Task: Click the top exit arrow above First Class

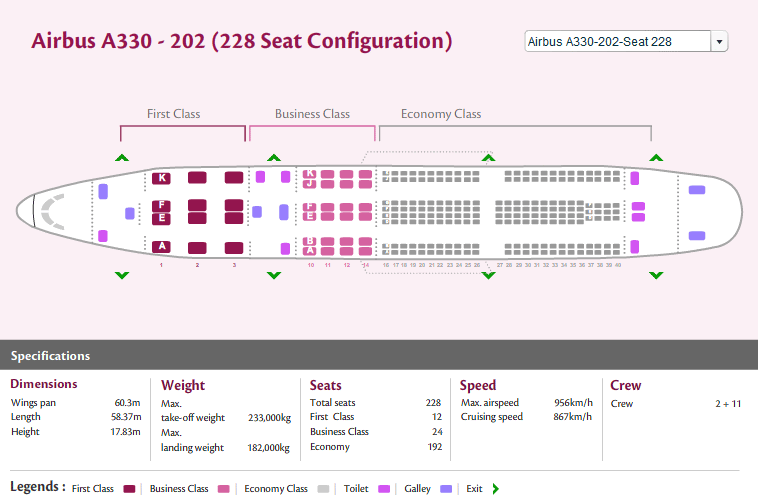Action: pos(122,158)
